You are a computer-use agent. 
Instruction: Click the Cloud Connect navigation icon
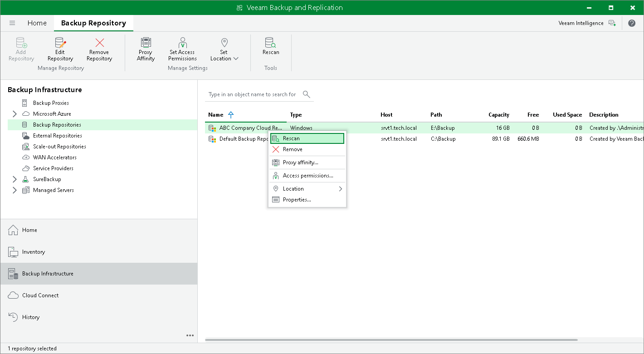[x=14, y=295]
